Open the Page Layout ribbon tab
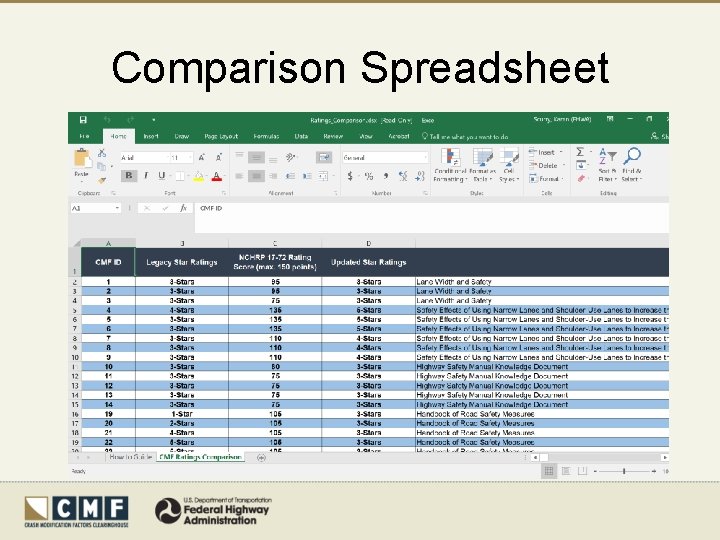 [x=221, y=136]
